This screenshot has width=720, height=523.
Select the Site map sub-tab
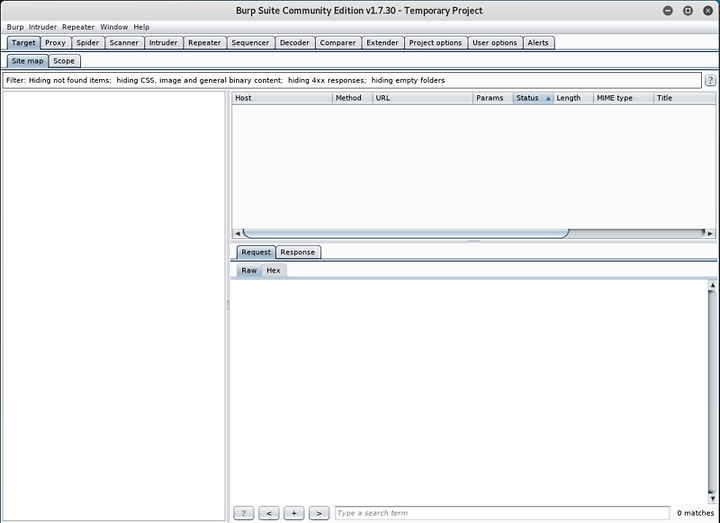tap(28, 61)
